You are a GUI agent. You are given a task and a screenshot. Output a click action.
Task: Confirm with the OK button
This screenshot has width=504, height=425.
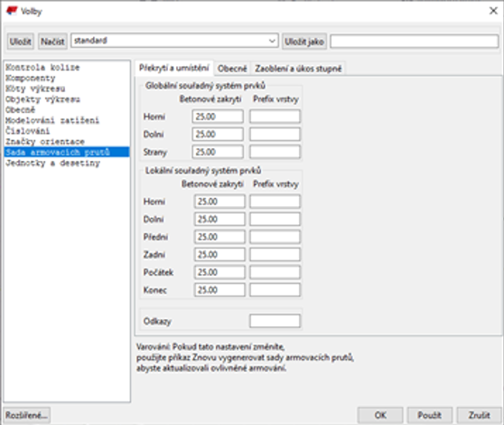(x=380, y=415)
